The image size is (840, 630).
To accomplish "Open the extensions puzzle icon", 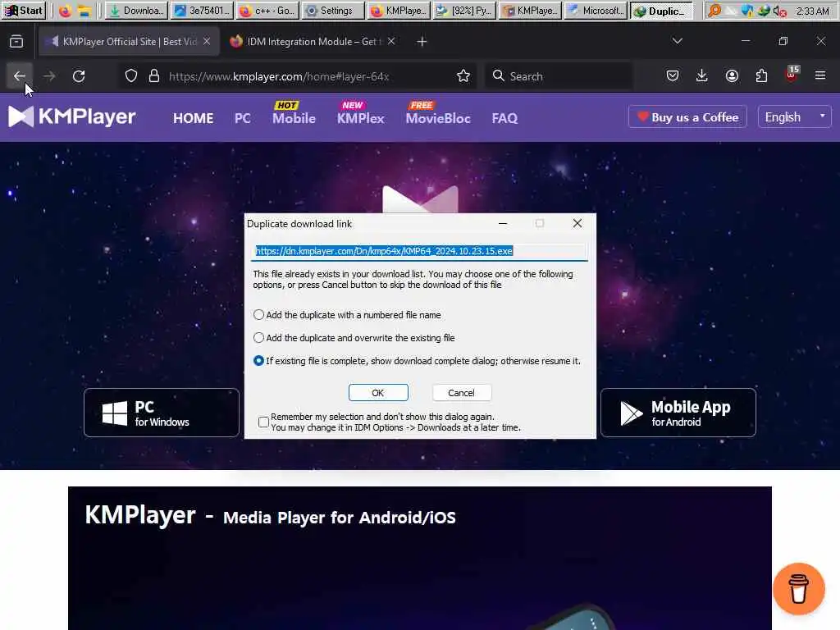I will tap(761, 75).
